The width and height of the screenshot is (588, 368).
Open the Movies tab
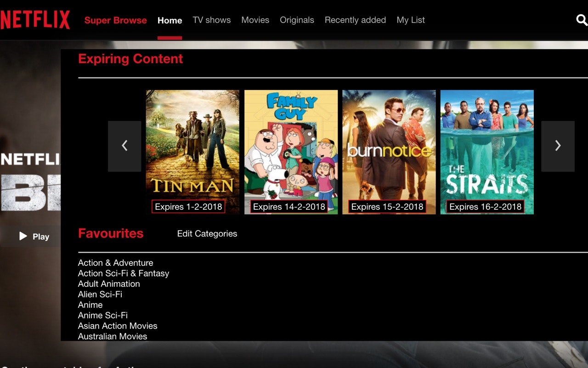(255, 20)
